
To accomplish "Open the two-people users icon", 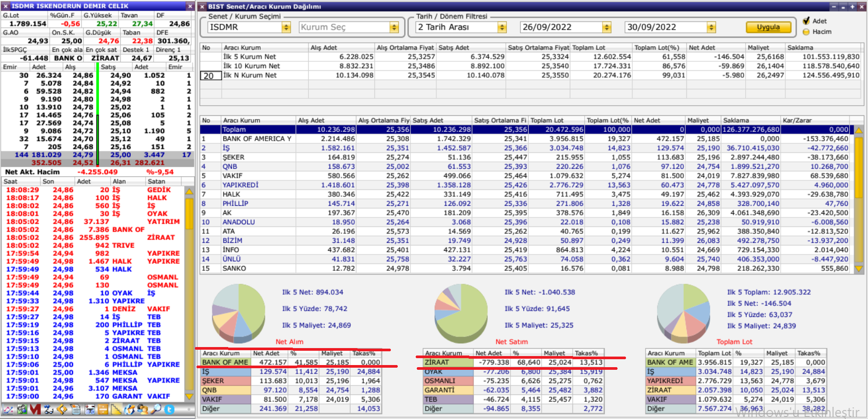I will click(x=142, y=409).
